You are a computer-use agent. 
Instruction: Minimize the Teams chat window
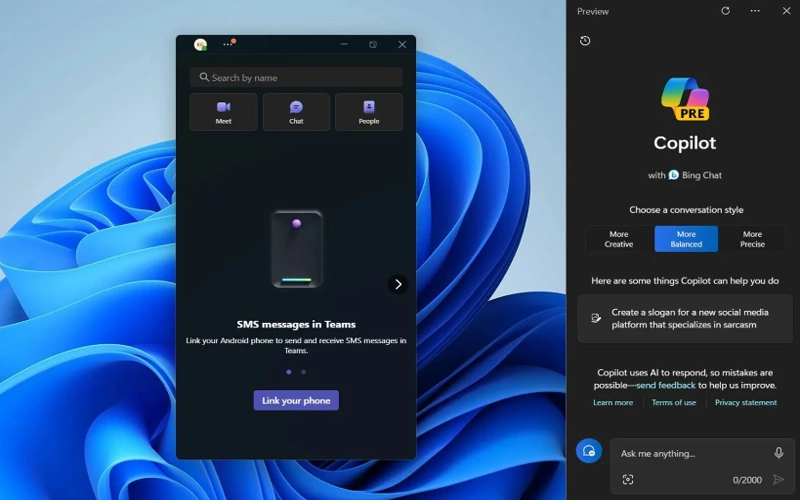344,44
